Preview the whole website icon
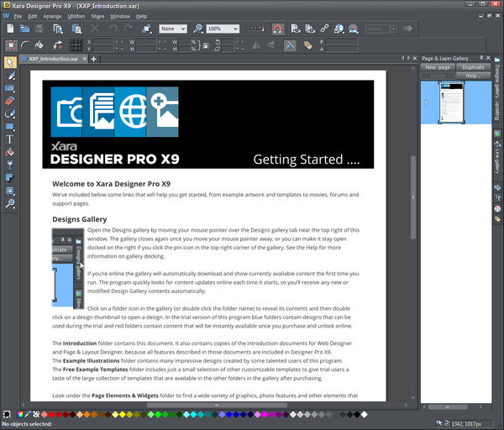 coord(310,29)
